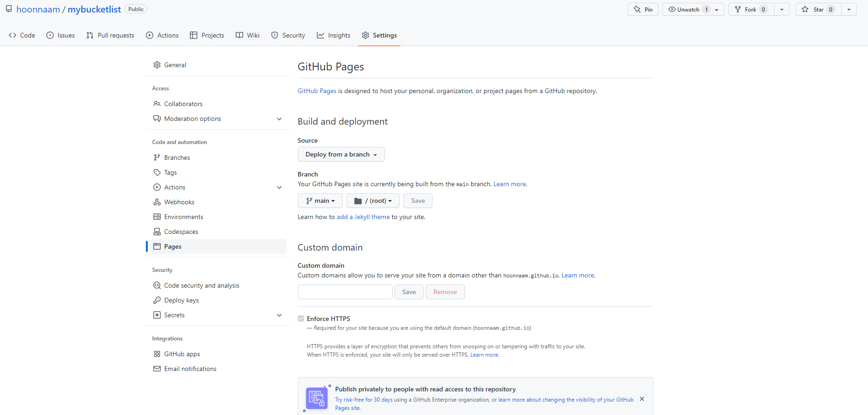Fork the mybucketlist repository
Viewport: 868px width, 415px height.
click(x=751, y=9)
